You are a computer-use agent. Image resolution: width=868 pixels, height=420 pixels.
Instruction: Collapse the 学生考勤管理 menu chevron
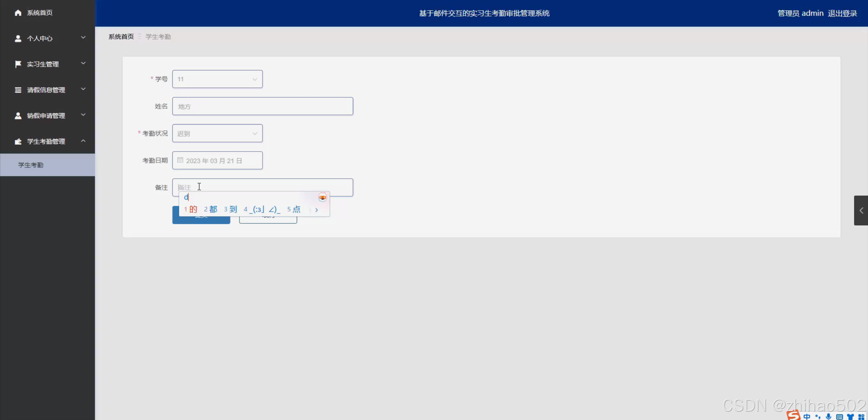click(83, 141)
